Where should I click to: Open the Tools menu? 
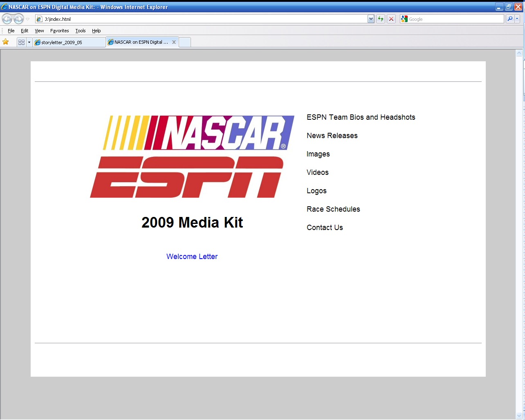[81, 31]
